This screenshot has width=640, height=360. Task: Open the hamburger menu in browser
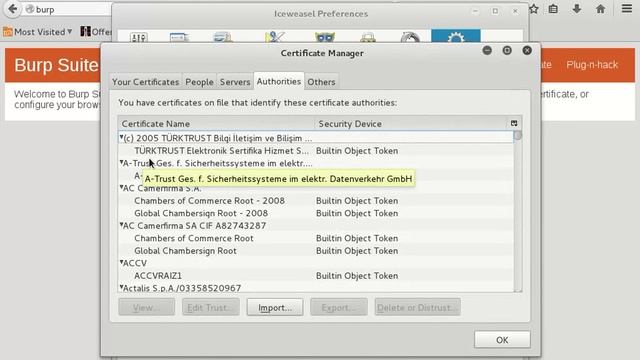(627, 8)
